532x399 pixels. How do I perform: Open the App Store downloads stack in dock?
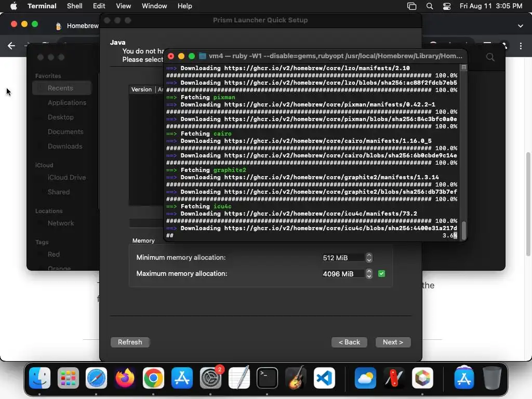464,378
